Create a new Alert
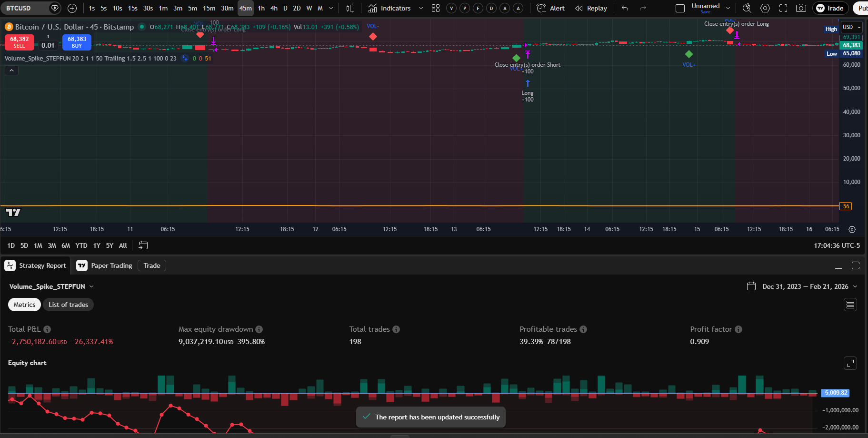Image resolution: width=868 pixels, height=438 pixels. click(550, 8)
